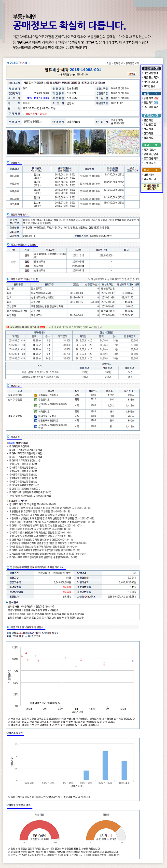Click 온비드사이트 바로가기 button
This screenshot has width=167, height=868.
click(152, 187)
